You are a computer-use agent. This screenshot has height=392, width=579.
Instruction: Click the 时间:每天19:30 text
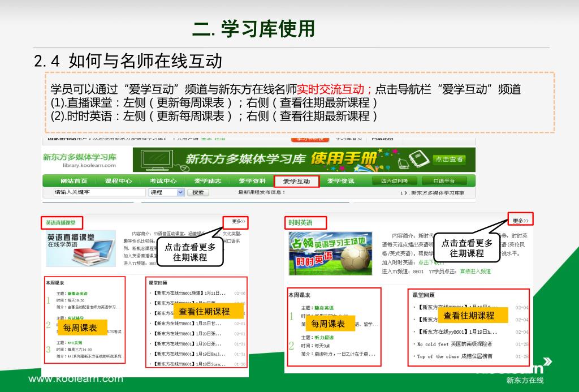pyautogui.click(x=70, y=300)
